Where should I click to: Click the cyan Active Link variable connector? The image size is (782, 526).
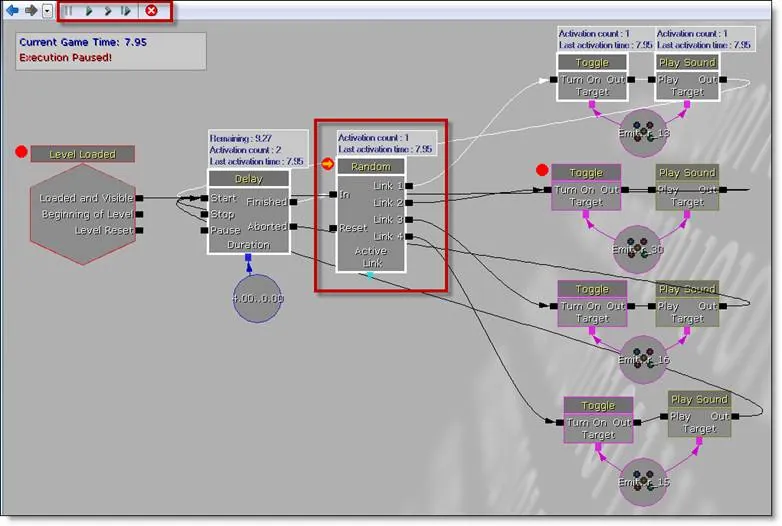click(x=370, y=275)
